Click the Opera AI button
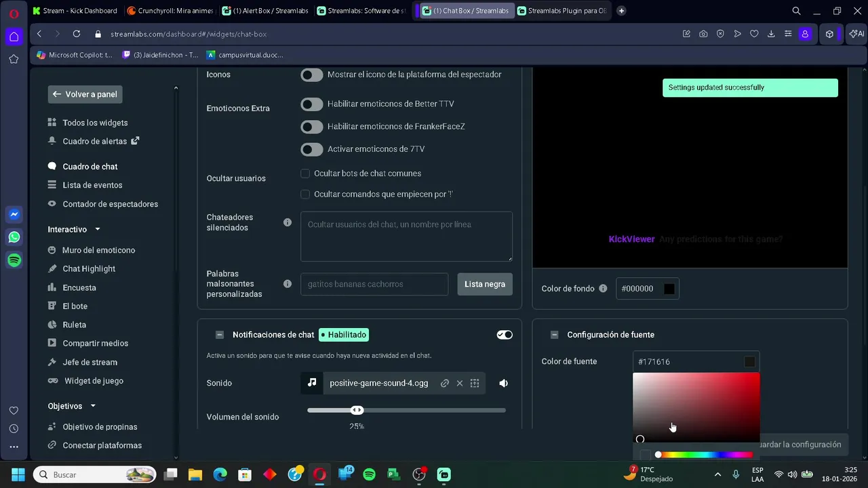This screenshot has height=488, width=868. (x=856, y=34)
